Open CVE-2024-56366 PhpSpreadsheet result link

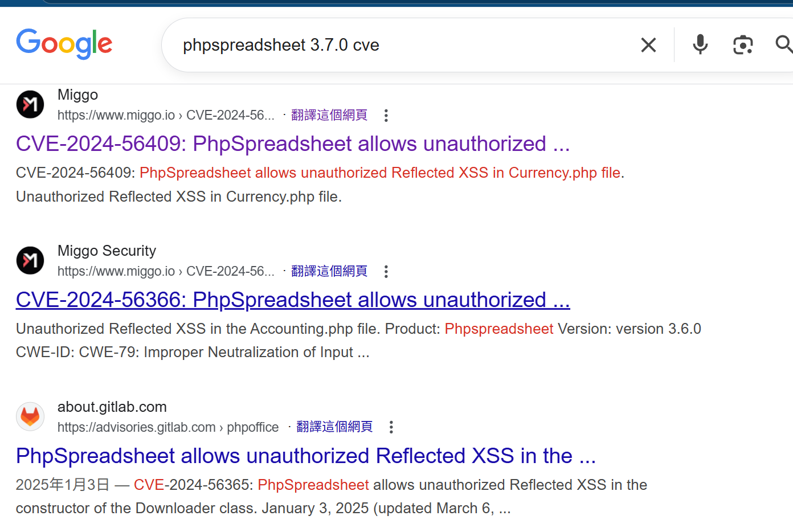coord(293,300)
